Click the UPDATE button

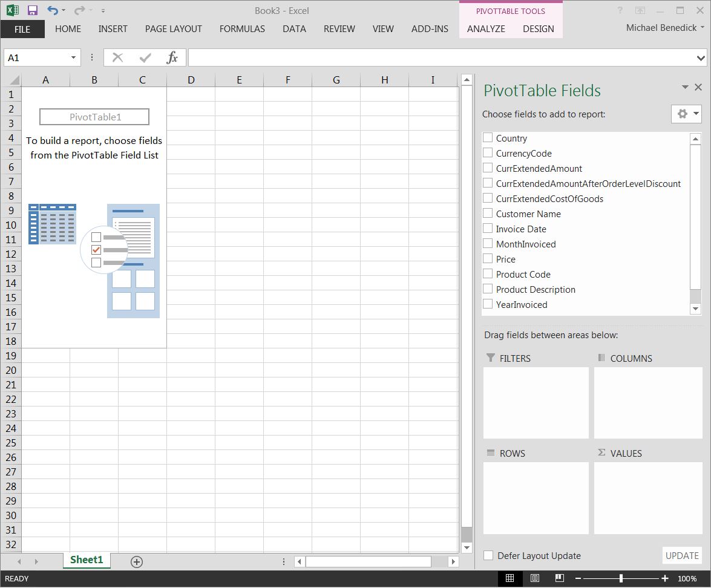pyautogui.click(x=682, y=555)
